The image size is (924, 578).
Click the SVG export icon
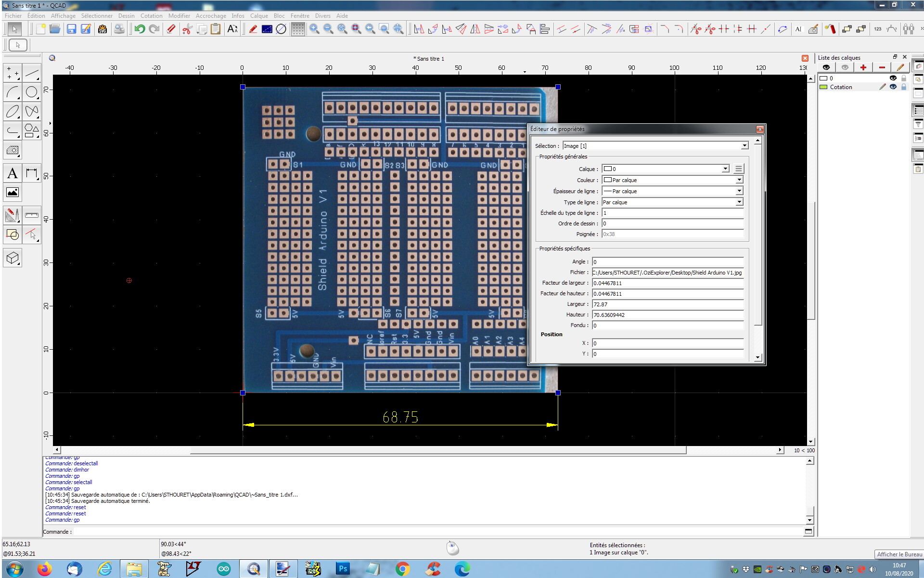pos(103,29)
